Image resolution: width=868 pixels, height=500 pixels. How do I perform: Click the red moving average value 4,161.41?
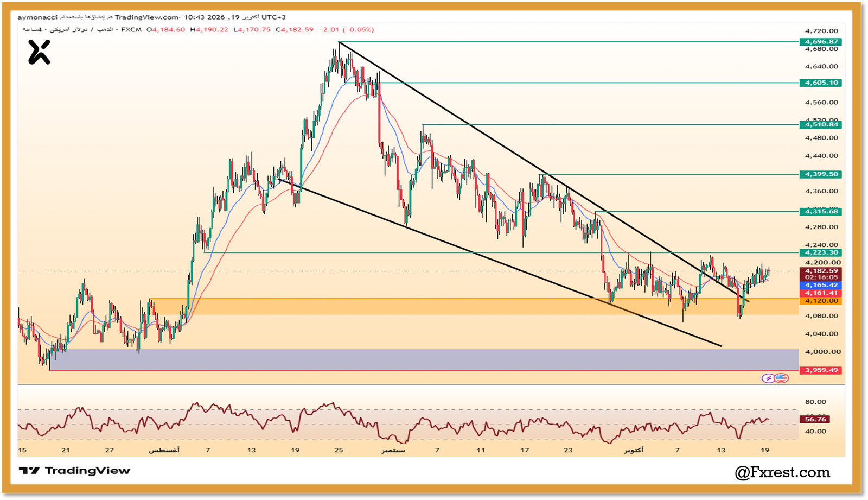tap(820, 293)
